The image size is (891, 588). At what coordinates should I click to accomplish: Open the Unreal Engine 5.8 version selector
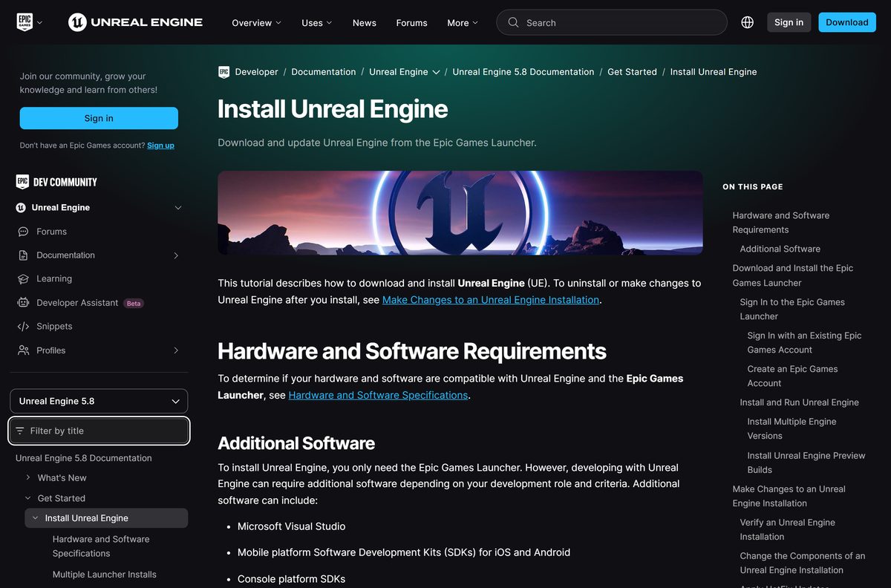pos(99,401)
